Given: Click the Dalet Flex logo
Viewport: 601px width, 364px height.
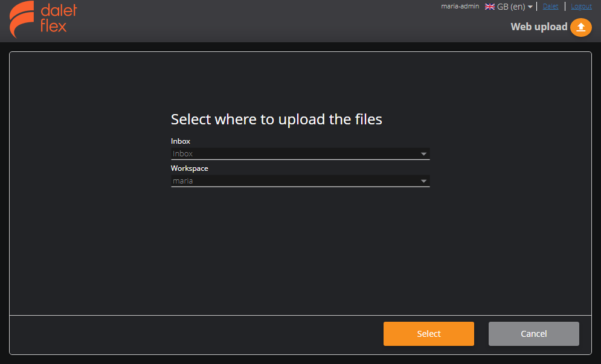Looking at the screenshot, I should (x=41, y=19).
